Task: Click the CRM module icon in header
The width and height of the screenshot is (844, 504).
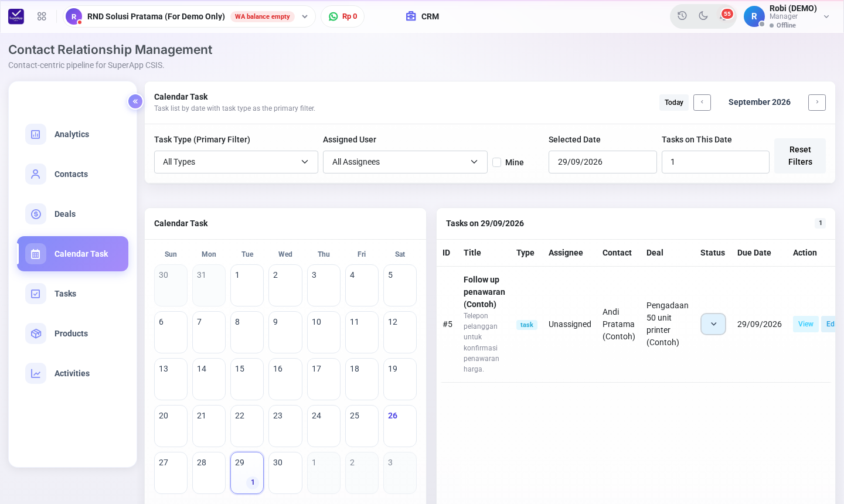Action: (x=411, y=16)
